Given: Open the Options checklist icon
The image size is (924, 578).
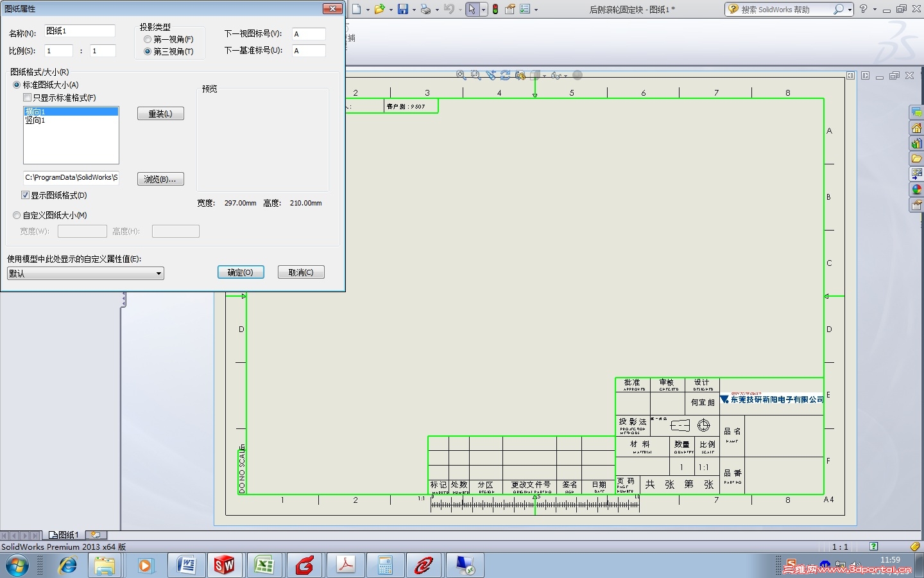Looking at the screenshot, I should coord(525,9).
